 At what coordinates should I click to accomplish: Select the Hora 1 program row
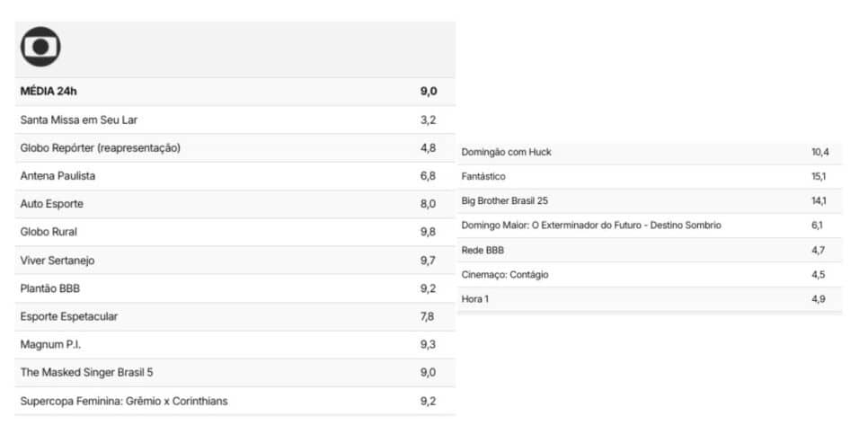pos(650,299)
